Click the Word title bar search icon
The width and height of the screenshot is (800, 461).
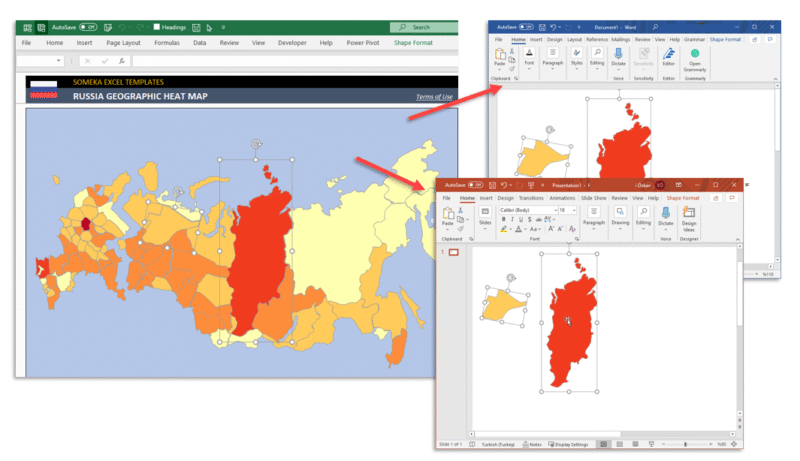pos(655,27)
